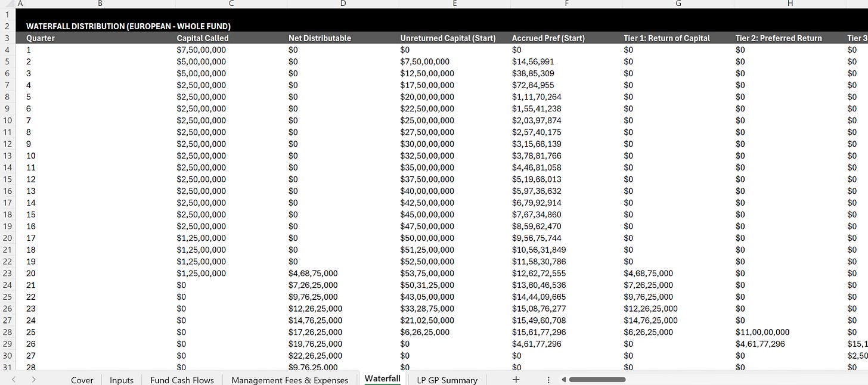Switch to the Cover sheet tab

pyautogui.click(x=82, y=380)
